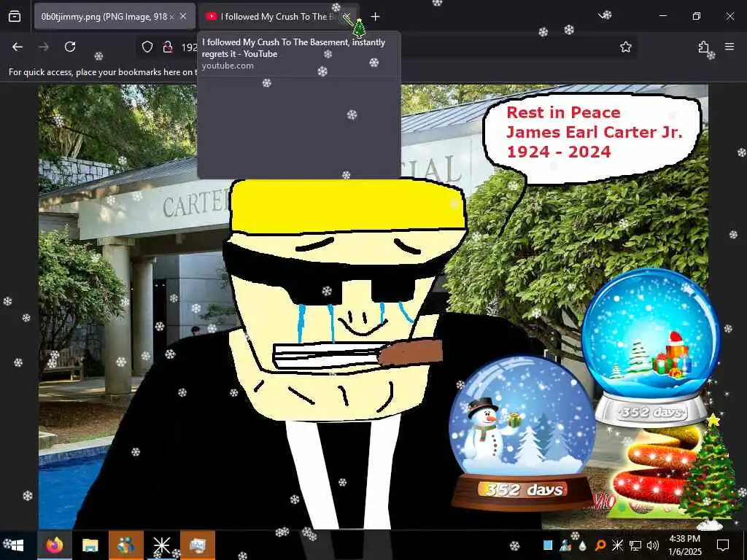Image resolution: width=747 pixels, height=560 pixels.
Task: Click the blue square tray icon
Action: (548, 545)
